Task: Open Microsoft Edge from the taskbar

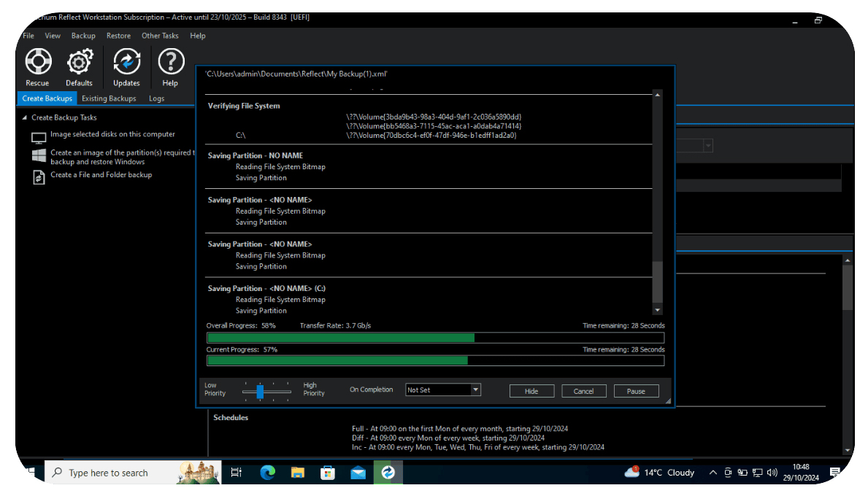Action: point(268,473)
